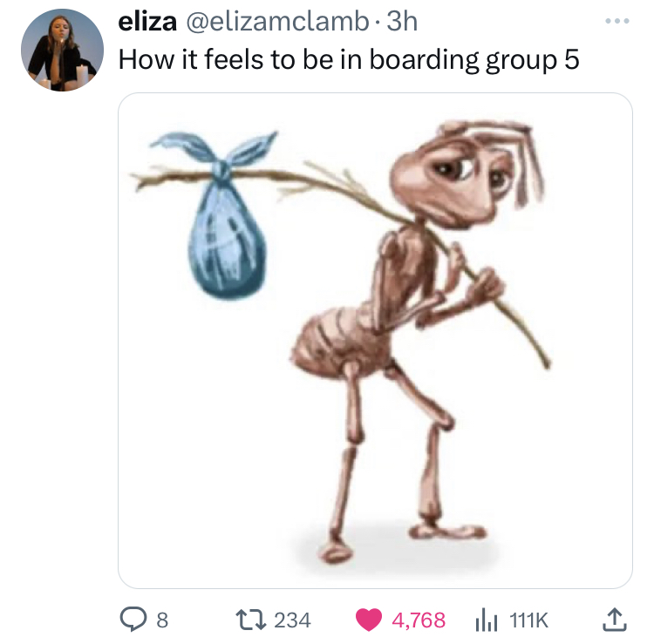Click the 3h timestamp
The height and width of the screenshot is (644, 654).
point(402,22)
